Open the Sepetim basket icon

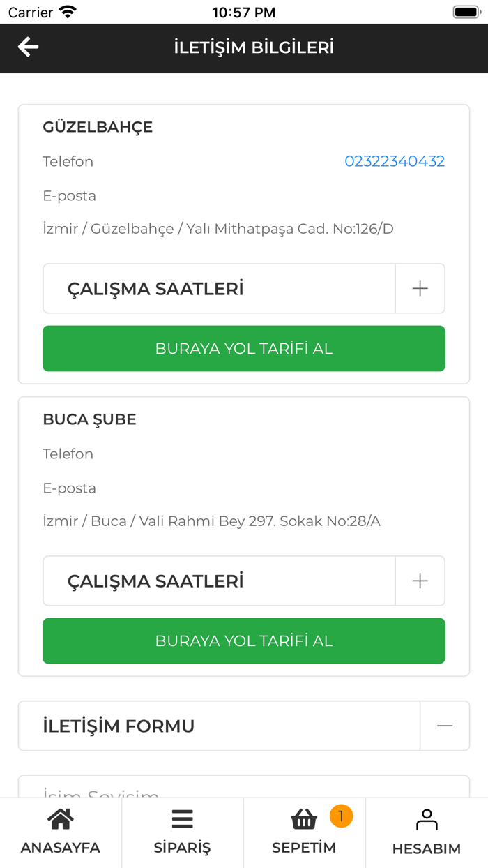[304, 820]
